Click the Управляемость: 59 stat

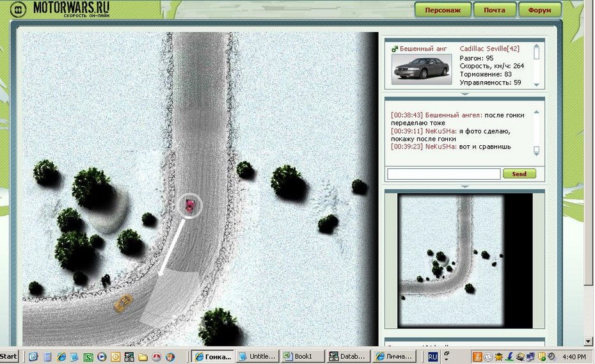point(490,83)
